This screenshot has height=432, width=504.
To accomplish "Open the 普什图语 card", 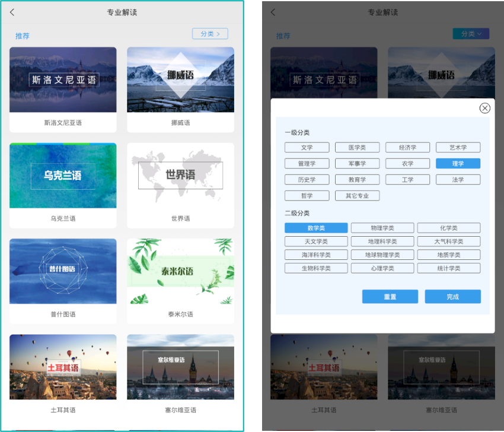I will tap(63, 281).
